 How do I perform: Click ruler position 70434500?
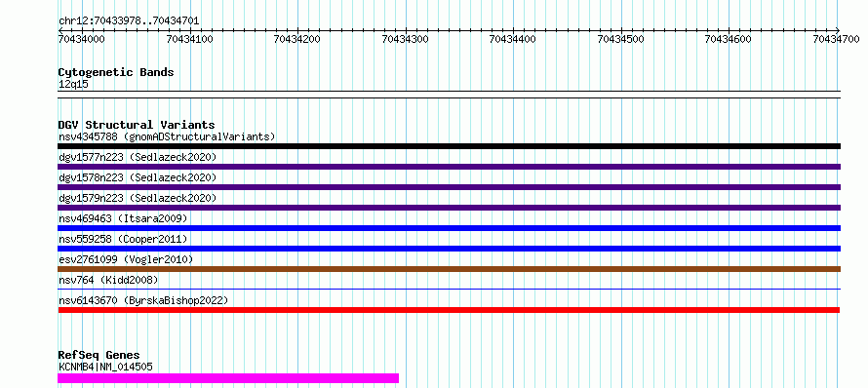621,39
